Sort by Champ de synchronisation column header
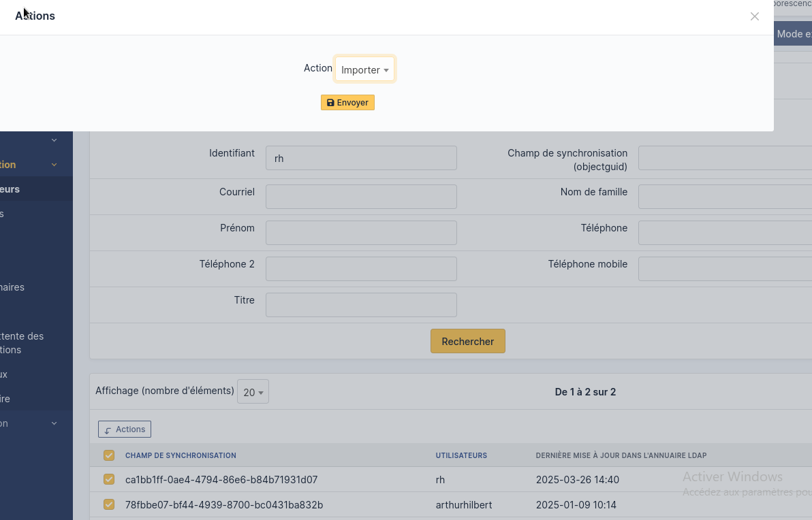This screenshot has height=520, width=812. (181, 455)
